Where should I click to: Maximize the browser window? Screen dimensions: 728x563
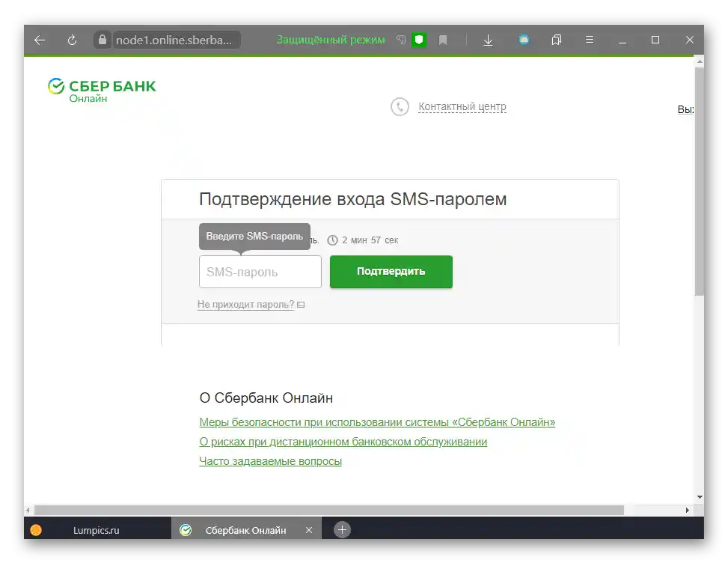655,40
